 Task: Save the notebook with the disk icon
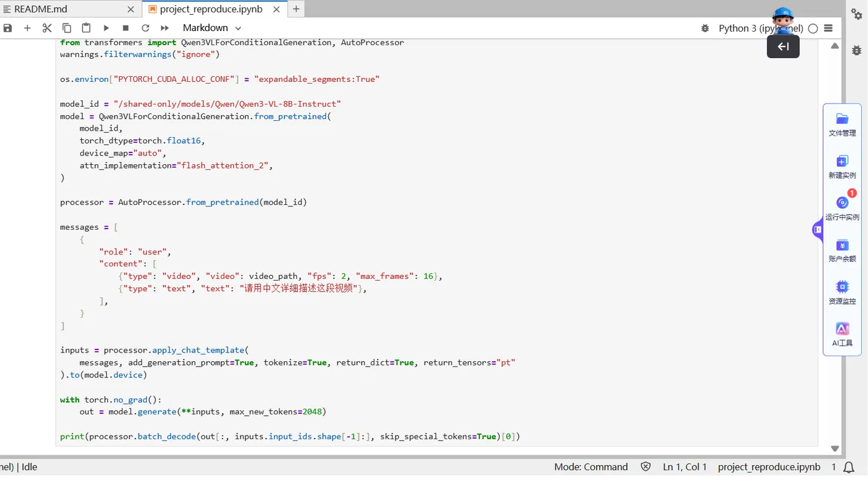(7, 28)
